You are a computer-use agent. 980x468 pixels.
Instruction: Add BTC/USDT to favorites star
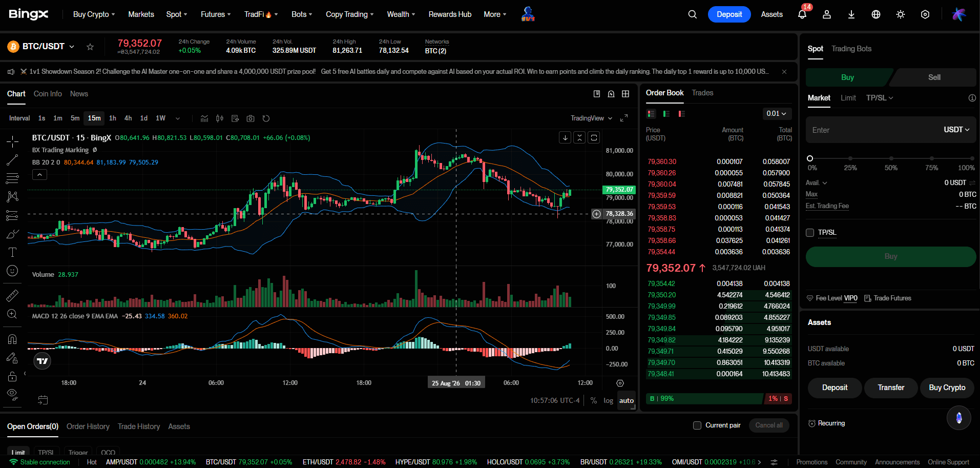pyautogui.click(x=90, y=47)
